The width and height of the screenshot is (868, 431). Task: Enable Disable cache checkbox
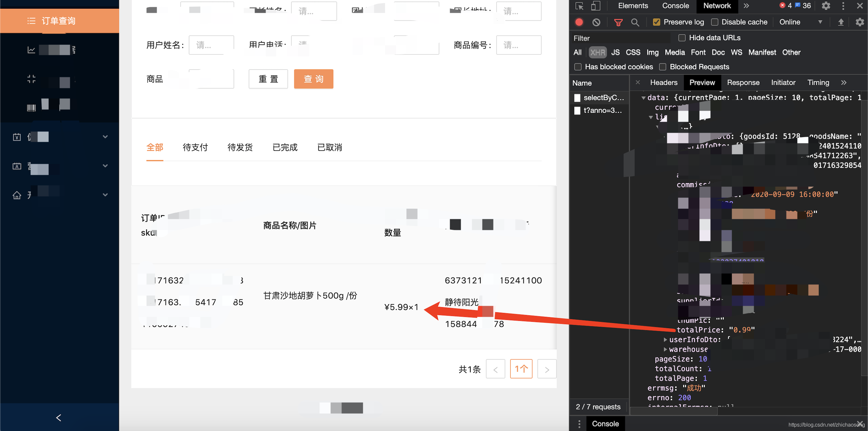tap(714, 22)
